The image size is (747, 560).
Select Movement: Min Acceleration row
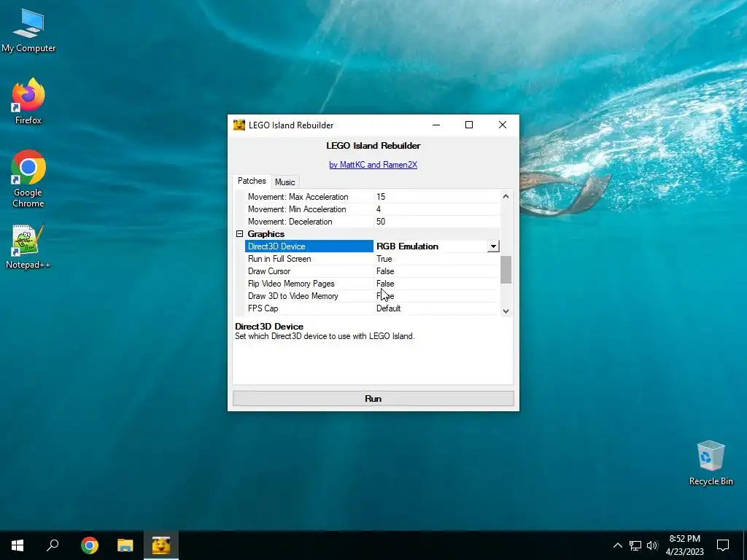[372, 209]
